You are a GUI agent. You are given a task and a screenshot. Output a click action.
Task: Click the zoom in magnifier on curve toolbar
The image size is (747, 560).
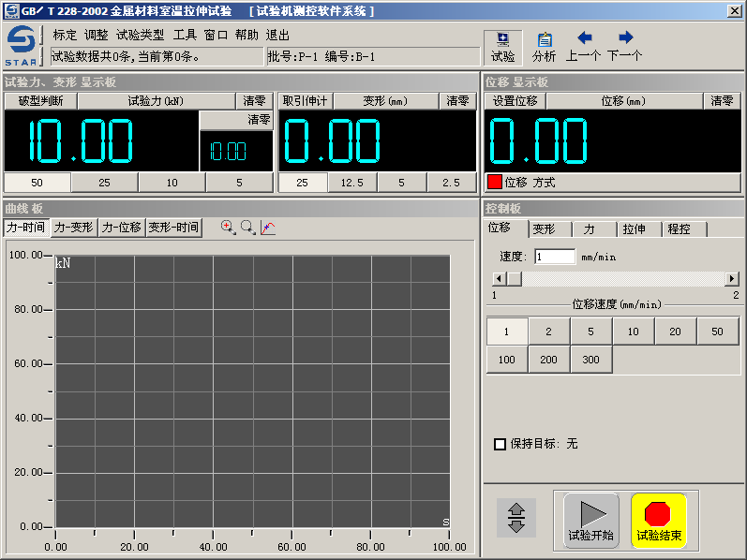click(228, 227)
